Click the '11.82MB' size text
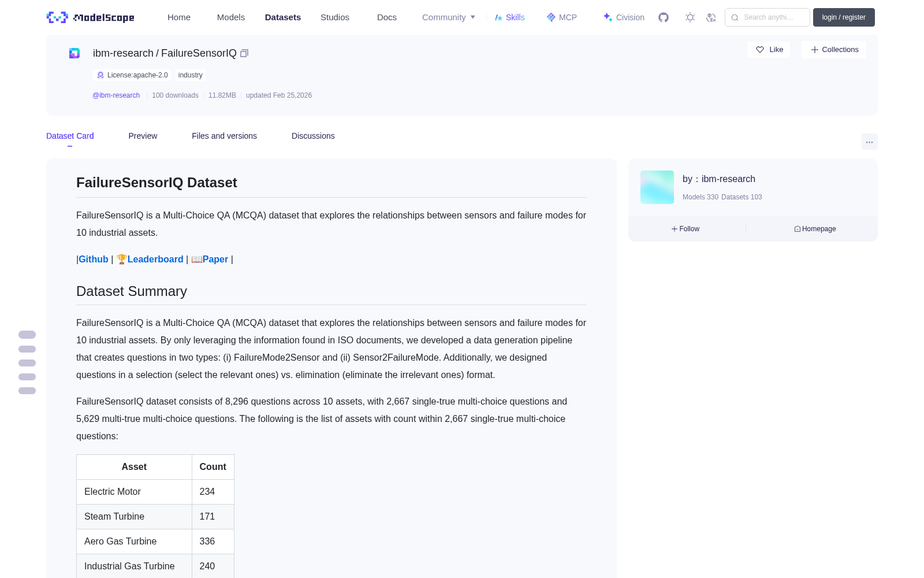 click(x=222, y=95)
